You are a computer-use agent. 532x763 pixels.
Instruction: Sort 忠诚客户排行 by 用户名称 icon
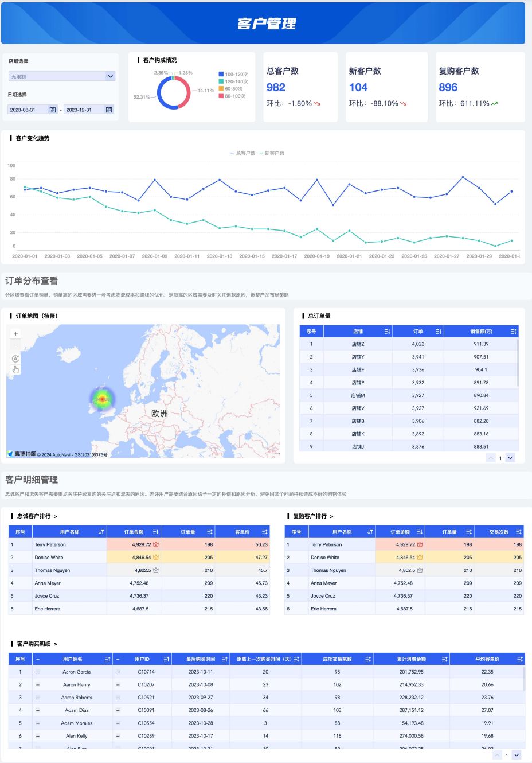[101, 532]
